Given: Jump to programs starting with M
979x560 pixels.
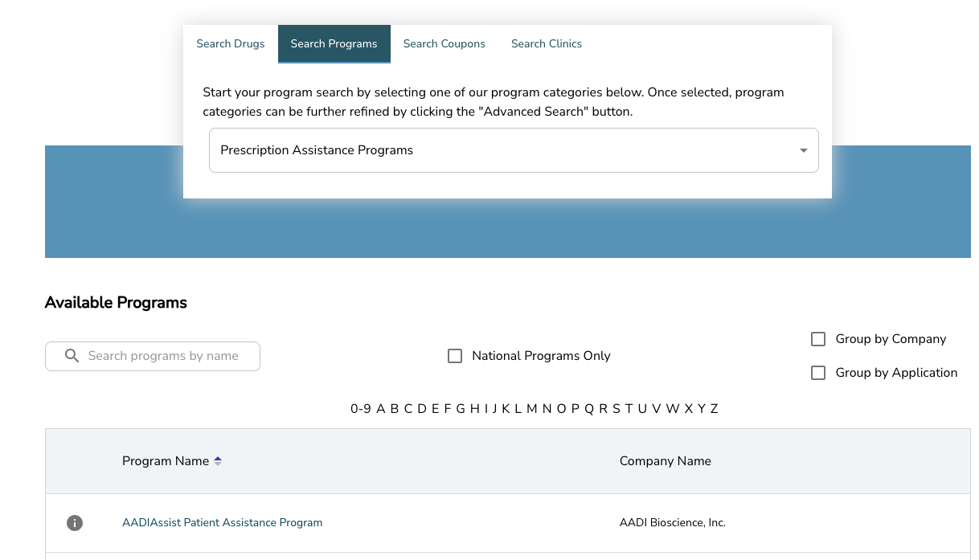Looking at the screenshot, I should point(531,408).
